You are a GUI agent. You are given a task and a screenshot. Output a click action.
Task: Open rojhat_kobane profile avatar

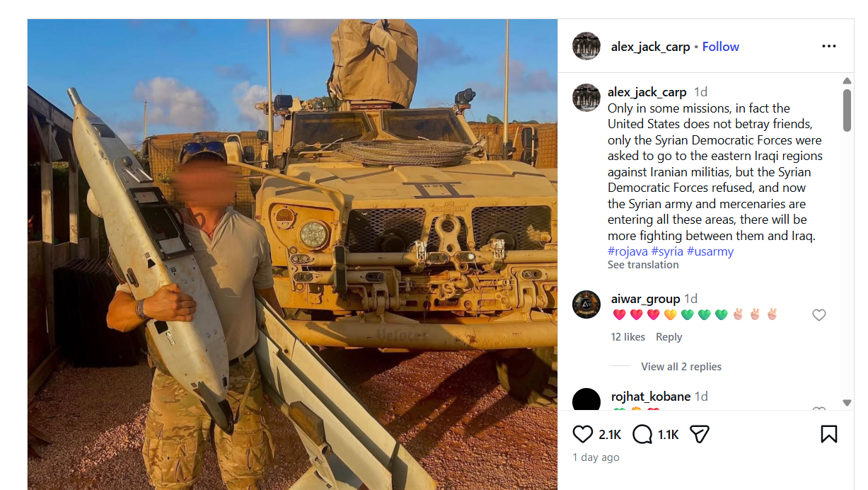tap(586, 399)
